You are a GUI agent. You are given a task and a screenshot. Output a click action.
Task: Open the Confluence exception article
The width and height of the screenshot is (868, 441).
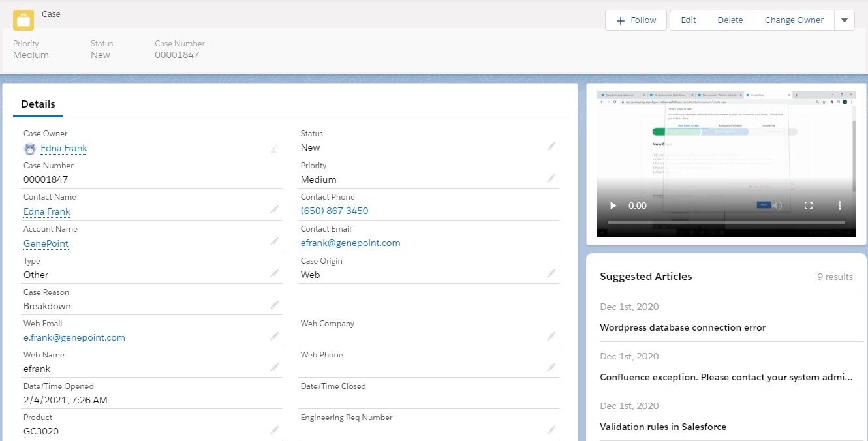726,377
